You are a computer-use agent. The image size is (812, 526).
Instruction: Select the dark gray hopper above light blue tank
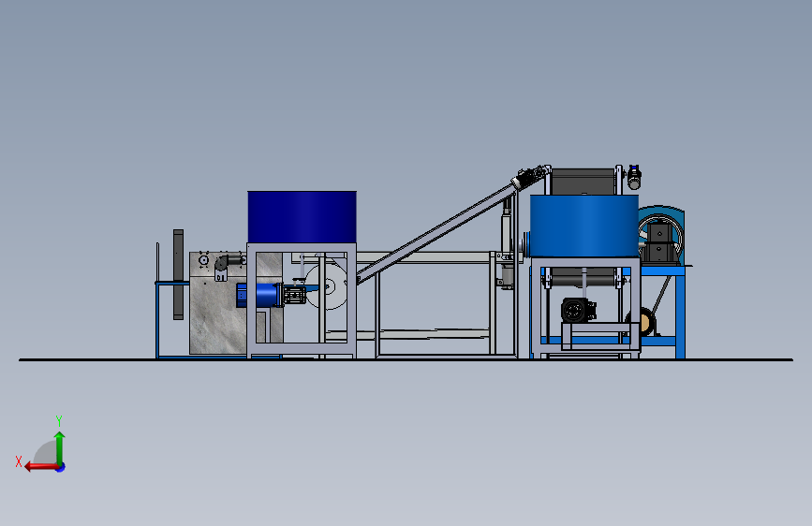click(583, 182)
